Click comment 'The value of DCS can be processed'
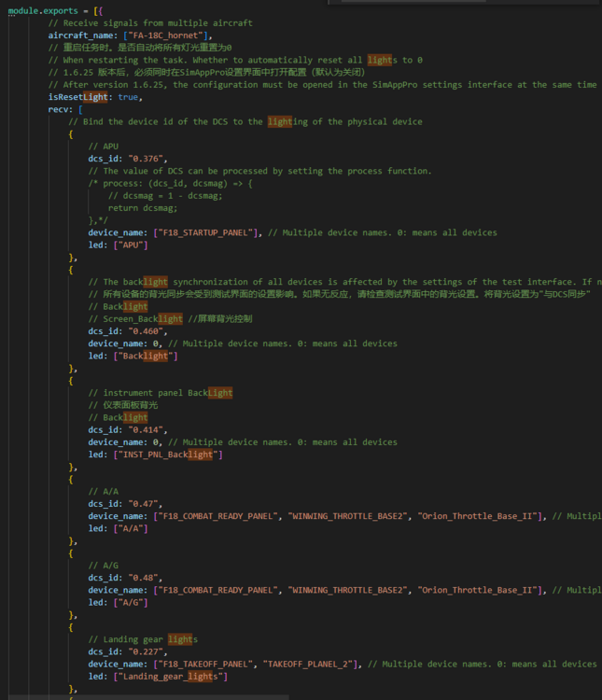 point(259,171)
